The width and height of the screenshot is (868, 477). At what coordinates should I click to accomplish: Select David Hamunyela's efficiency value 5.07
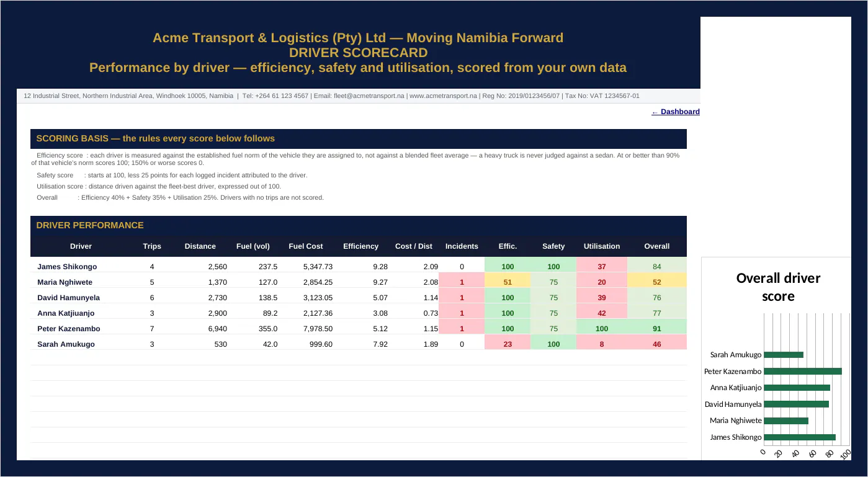click(x=380, y=298)
